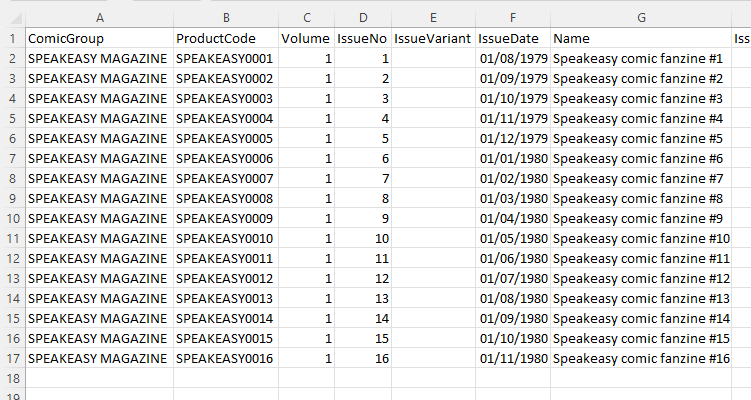The image size is (751, 400).
Task: Select the Speakeasy comic fanzine #5 cell
Action: [x=641, y=139]
